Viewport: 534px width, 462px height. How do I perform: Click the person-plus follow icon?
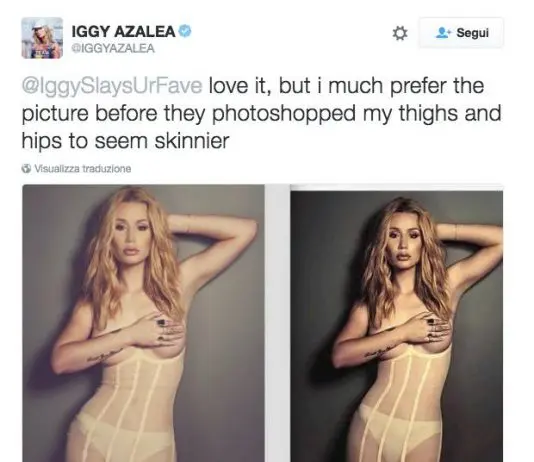pyautogui.click(x=444, y=33)
